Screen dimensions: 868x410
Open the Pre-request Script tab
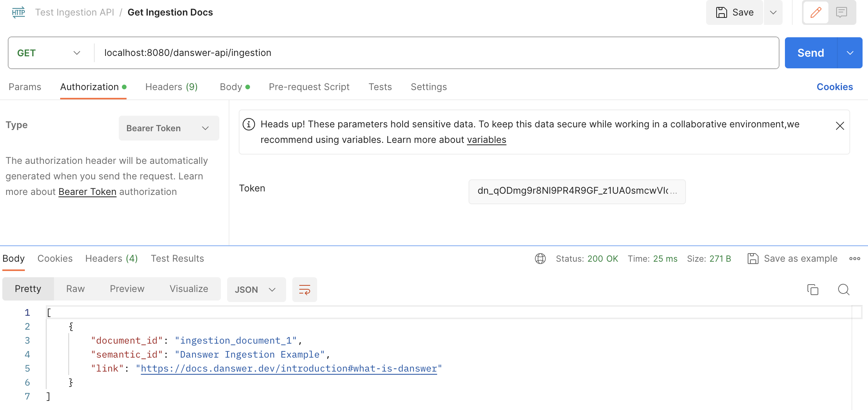point(309,87)
